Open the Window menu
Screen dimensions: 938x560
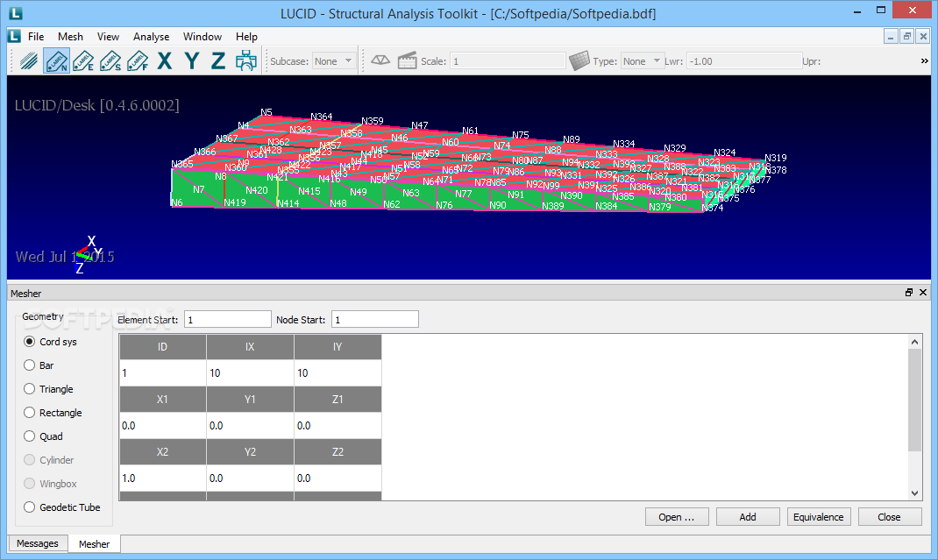203,37
